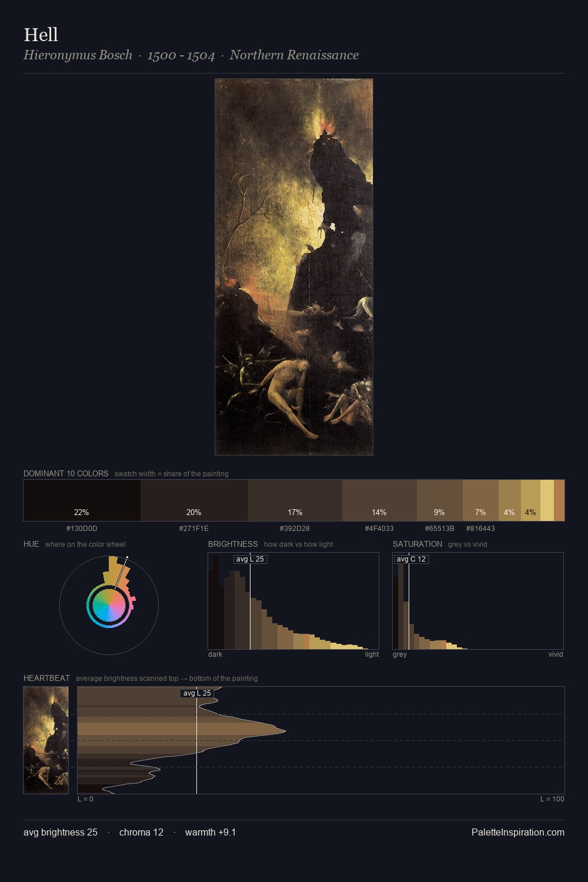This screenshot has height=882, width=588.
Task: Click the "vivid" axis label
Action: (556, 654)
